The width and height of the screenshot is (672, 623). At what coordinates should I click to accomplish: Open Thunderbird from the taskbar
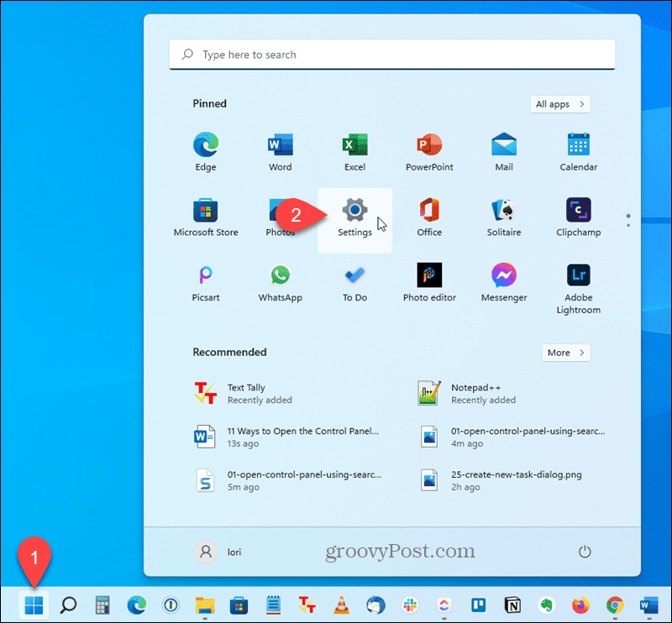(375, 605)
